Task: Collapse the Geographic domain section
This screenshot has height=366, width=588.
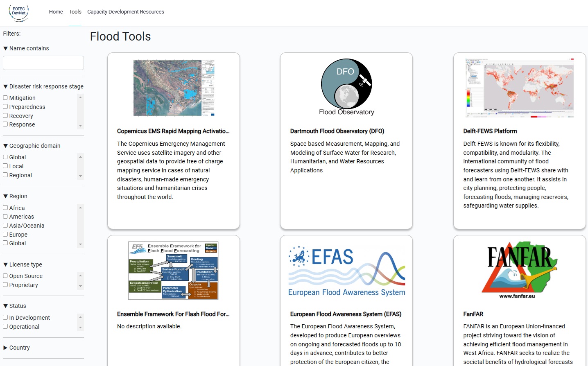Action: (x=5, y=146)
